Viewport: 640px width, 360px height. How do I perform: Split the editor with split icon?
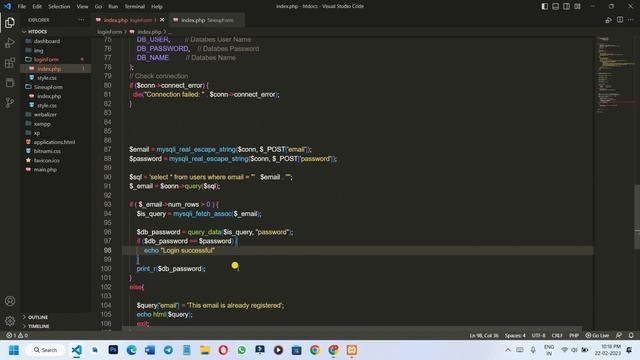point(620,20)
